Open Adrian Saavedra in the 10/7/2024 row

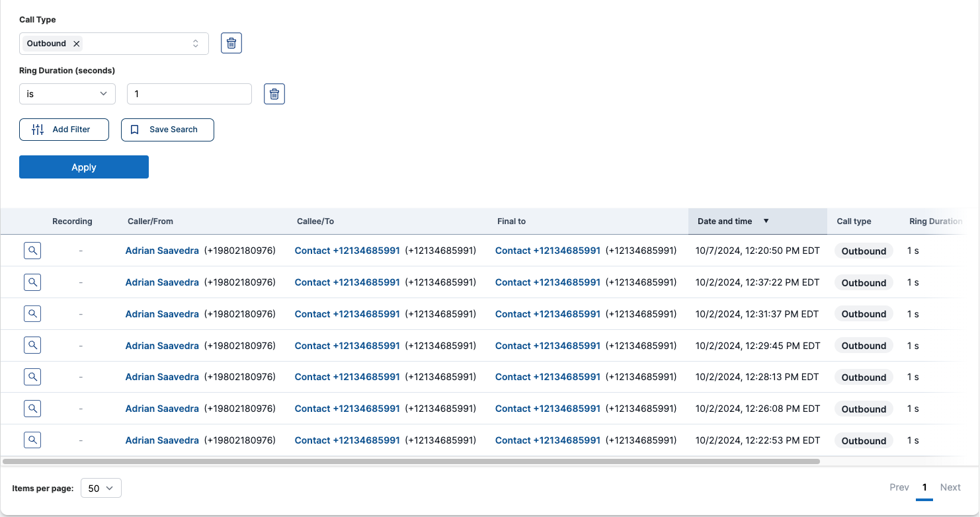click(x=162, y=251)
